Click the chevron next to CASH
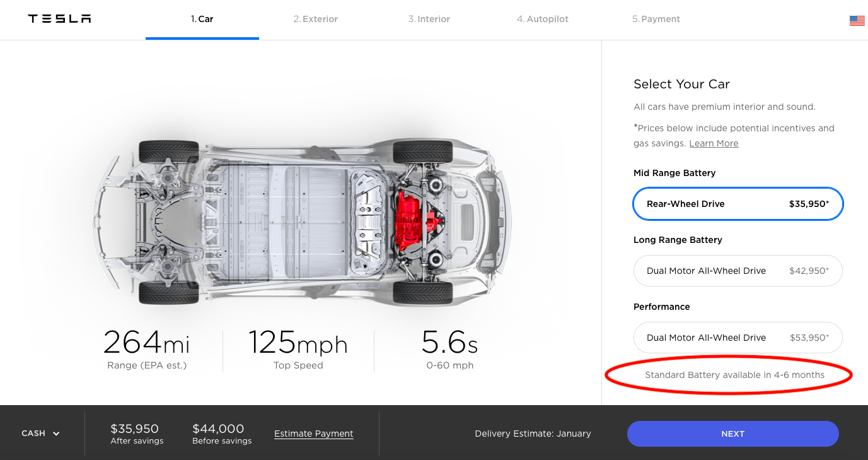This screenshot has width=868, height=460. (x=56, y=433)
